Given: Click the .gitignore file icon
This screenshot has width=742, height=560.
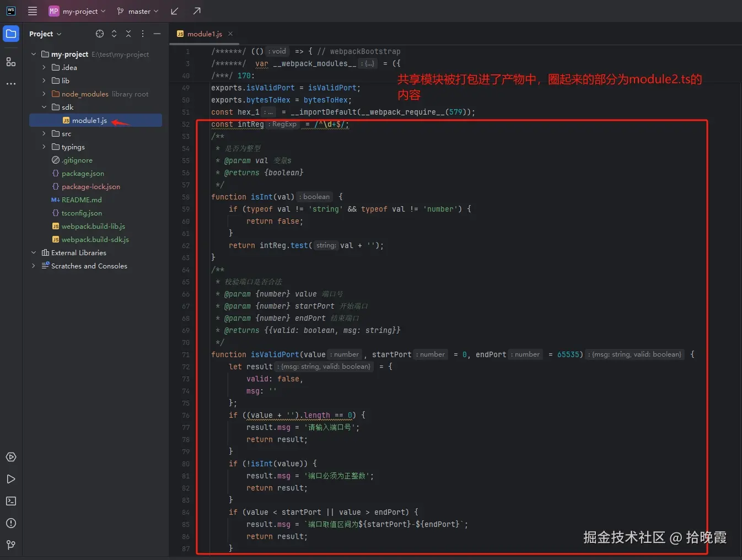Looking at the screenshot, I should coord(56,160).
